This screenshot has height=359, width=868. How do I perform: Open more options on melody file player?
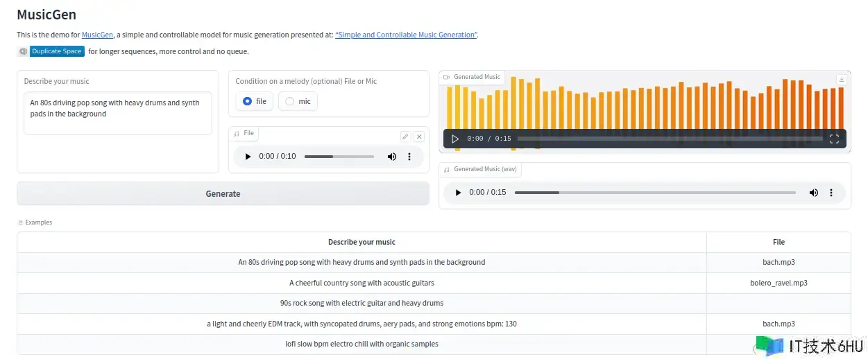click(409, 157)
